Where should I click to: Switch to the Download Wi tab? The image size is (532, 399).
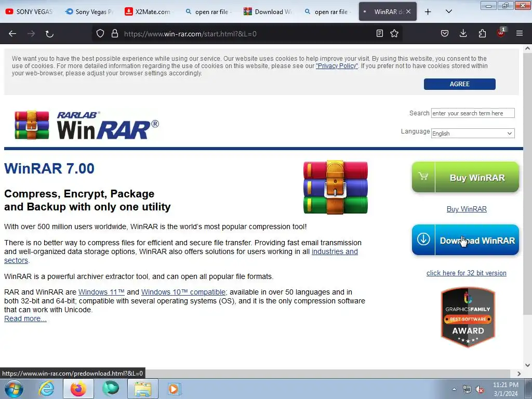(268, 11)
